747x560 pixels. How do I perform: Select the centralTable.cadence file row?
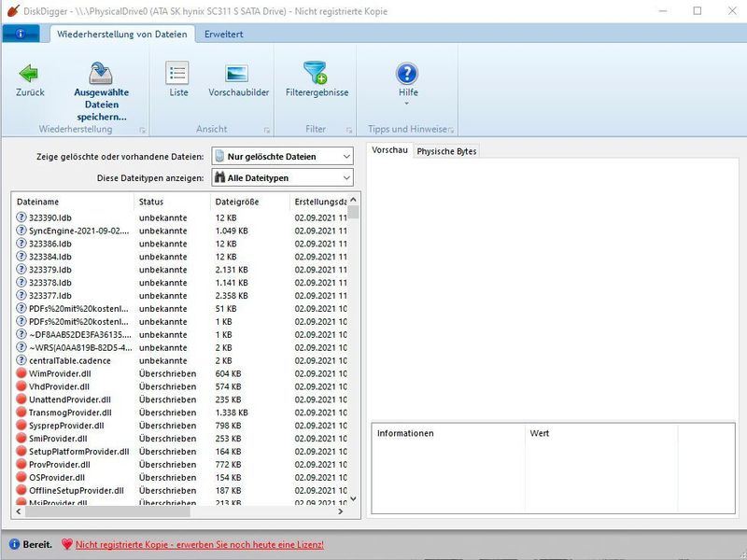pyautogui.click(x=69, y=360)
